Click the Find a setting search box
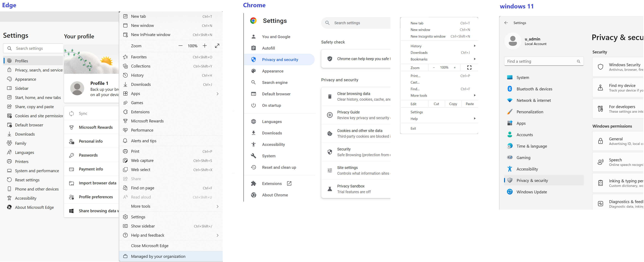644x262 pixels. click(540, 61)
